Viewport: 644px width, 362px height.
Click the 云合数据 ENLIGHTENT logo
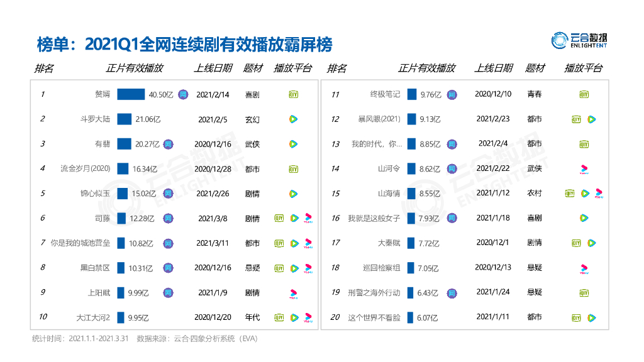pyautogui.click(x=579, y=40)
